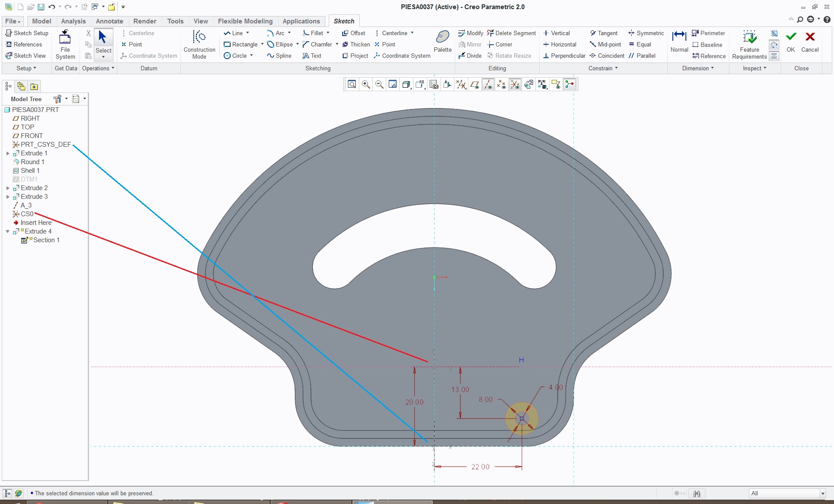
Task: Toggle datum plane display in view toolbar
Action: click(x=475, y=85)
